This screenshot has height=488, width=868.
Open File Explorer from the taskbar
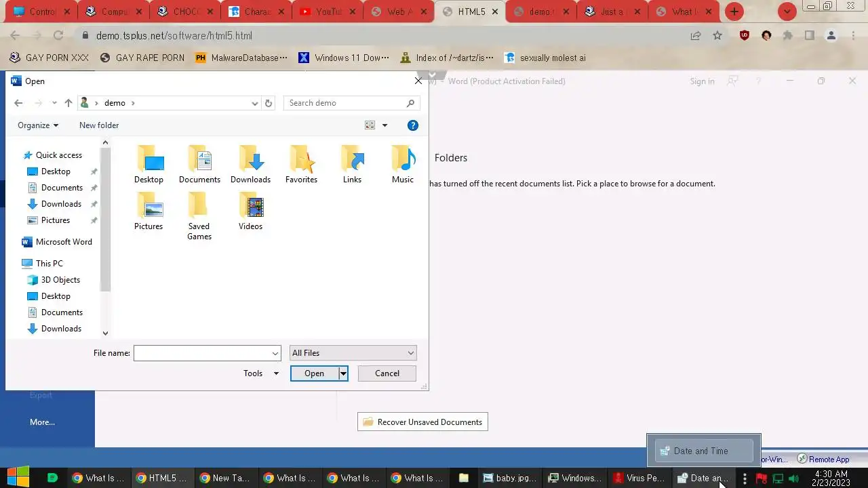464,478
